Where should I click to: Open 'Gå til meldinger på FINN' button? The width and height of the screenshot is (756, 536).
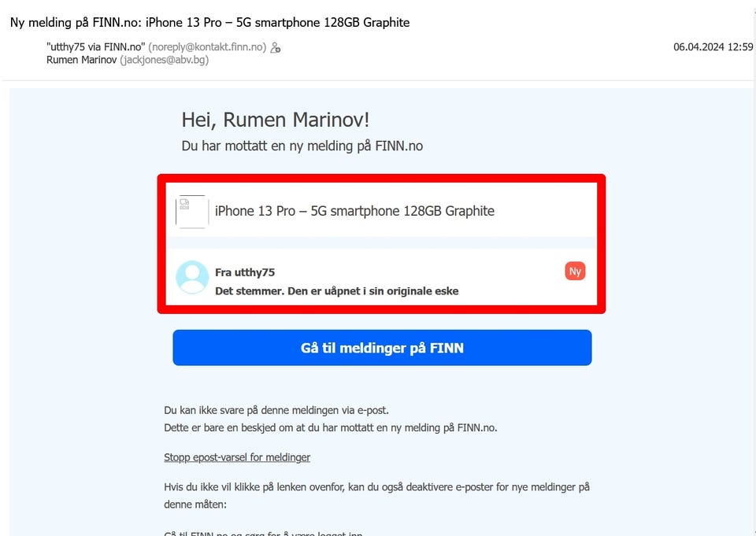coord(382,348)
